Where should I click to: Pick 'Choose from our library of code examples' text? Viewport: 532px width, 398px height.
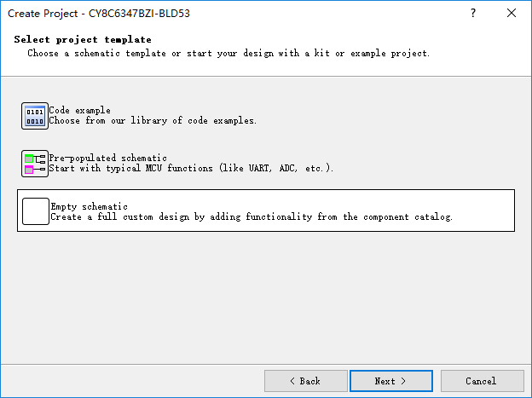(153, 120)
